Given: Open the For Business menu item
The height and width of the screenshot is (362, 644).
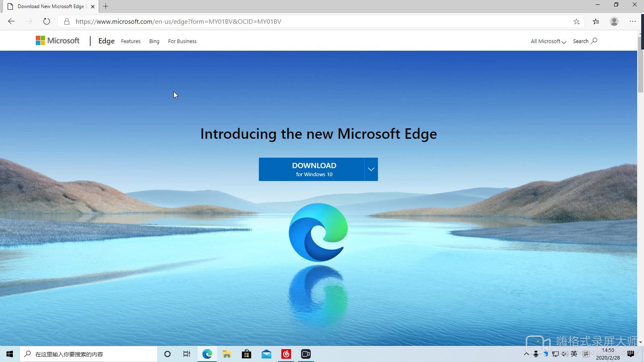Looking at the screenshot, I should point(182,41).
